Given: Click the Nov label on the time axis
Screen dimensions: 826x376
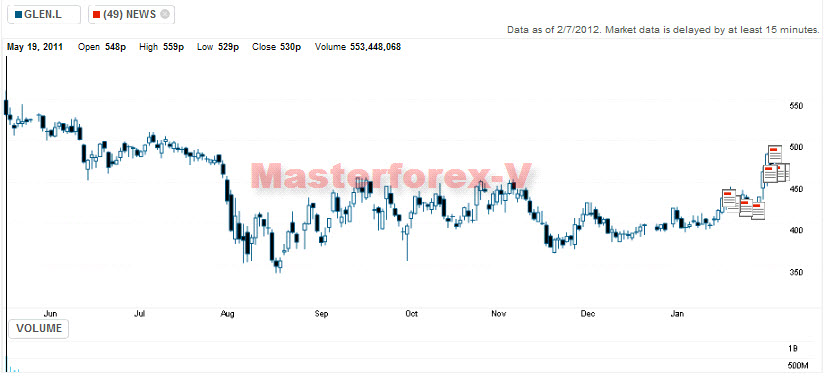Looking at the screenshot, I should pos(498,314).
